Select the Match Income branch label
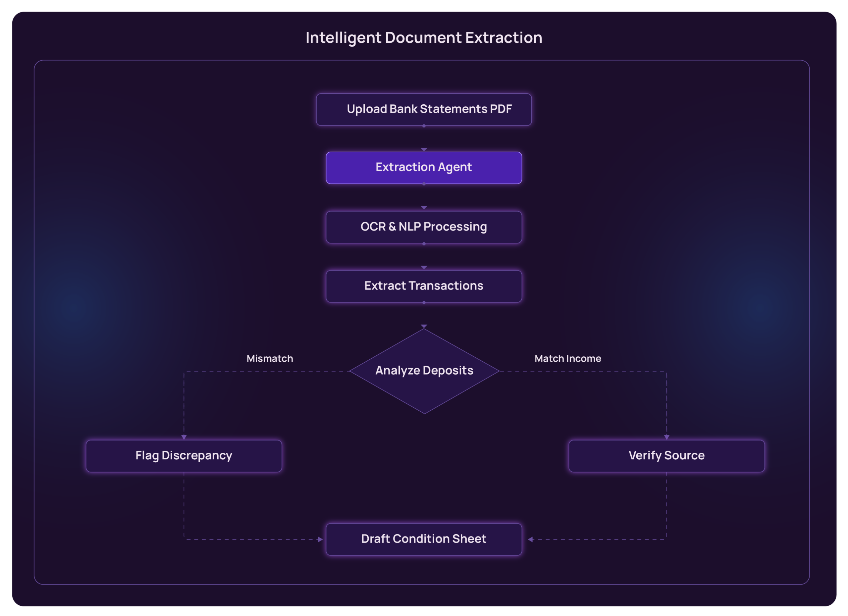This screenshot has width=848, height=616. pos(568,358)
